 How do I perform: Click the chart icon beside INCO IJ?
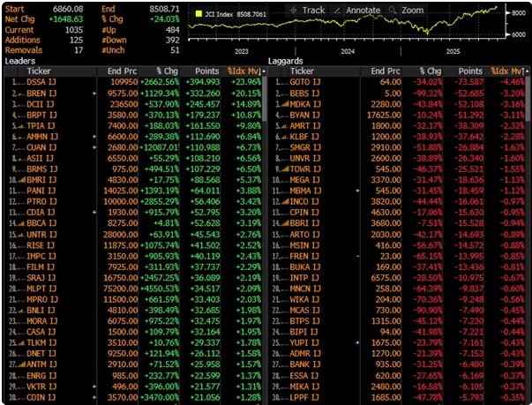[x=285, y=201]
